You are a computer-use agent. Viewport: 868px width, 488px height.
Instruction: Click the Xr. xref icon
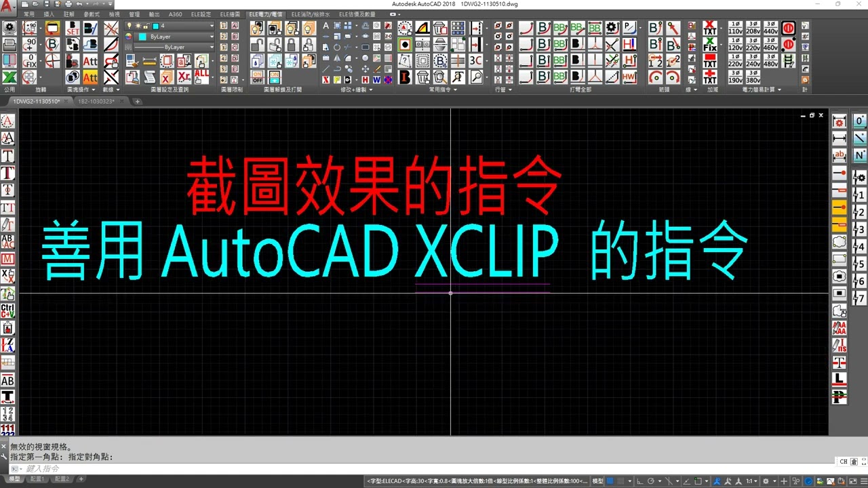coord(184,77)
